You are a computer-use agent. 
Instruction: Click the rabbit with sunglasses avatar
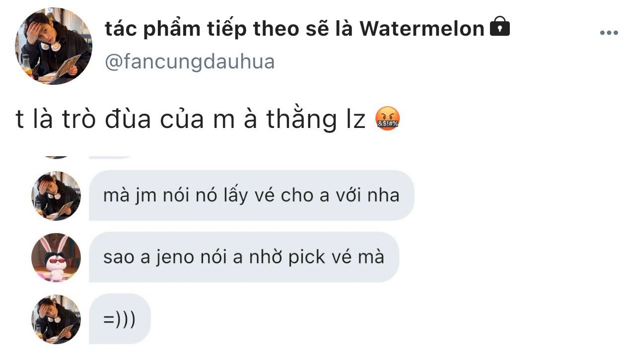56,258
